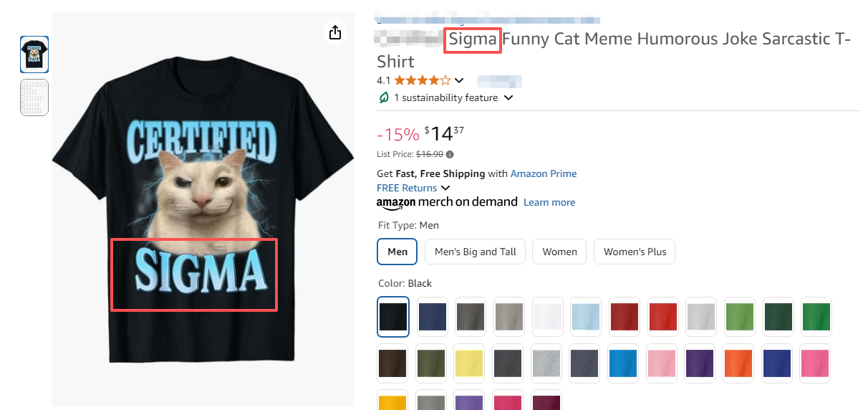Screen dimensions: 868x410
Task: Select the Women's Plus fit option
Action: click(x=635, y=252)
